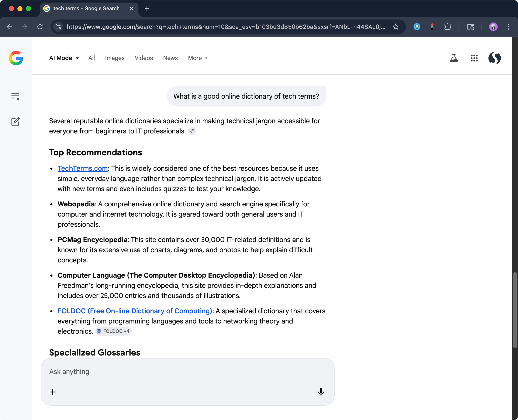Click the FOLDOC +4 sources chip

(x=113, y=331)
